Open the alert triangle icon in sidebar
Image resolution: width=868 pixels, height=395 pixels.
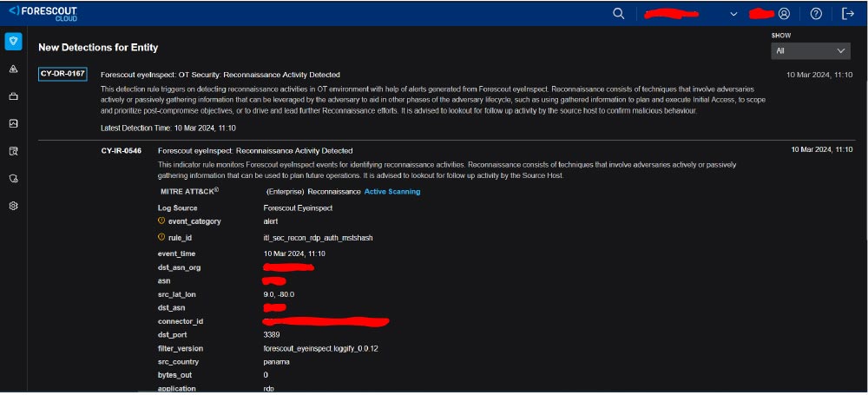13,69
